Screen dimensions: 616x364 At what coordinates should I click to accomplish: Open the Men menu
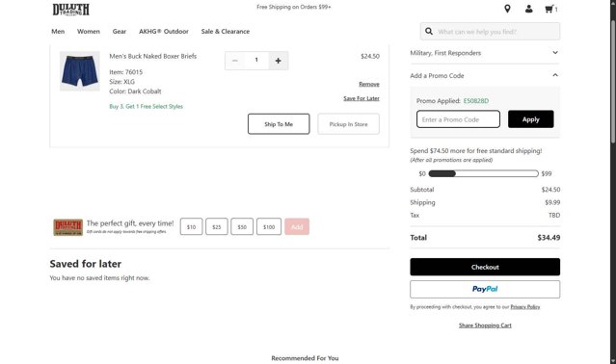pos(58,32)
